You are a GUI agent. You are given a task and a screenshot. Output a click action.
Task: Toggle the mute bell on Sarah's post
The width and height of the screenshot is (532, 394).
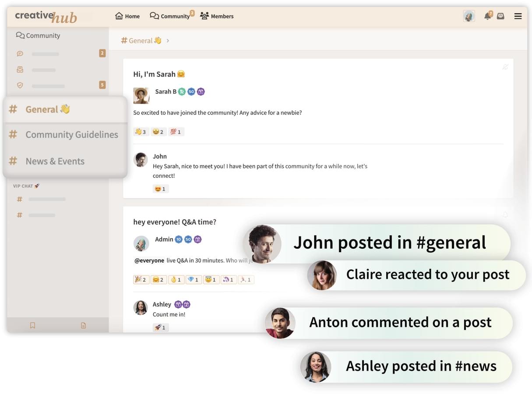(x=505, y=67)
